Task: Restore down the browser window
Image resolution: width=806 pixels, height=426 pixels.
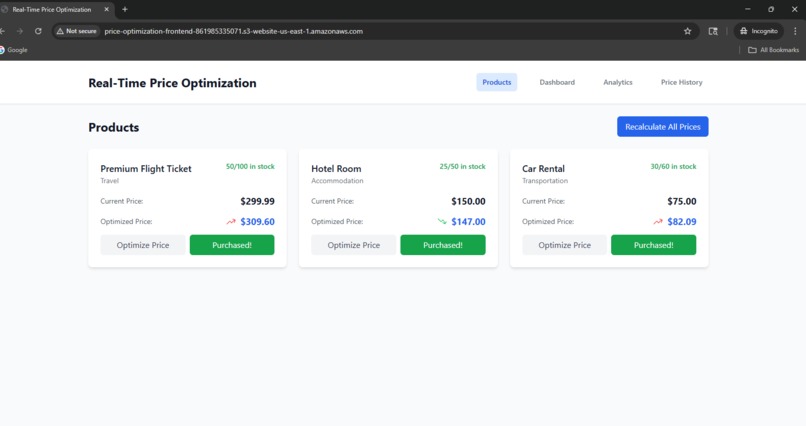Action: pos(771,9)
